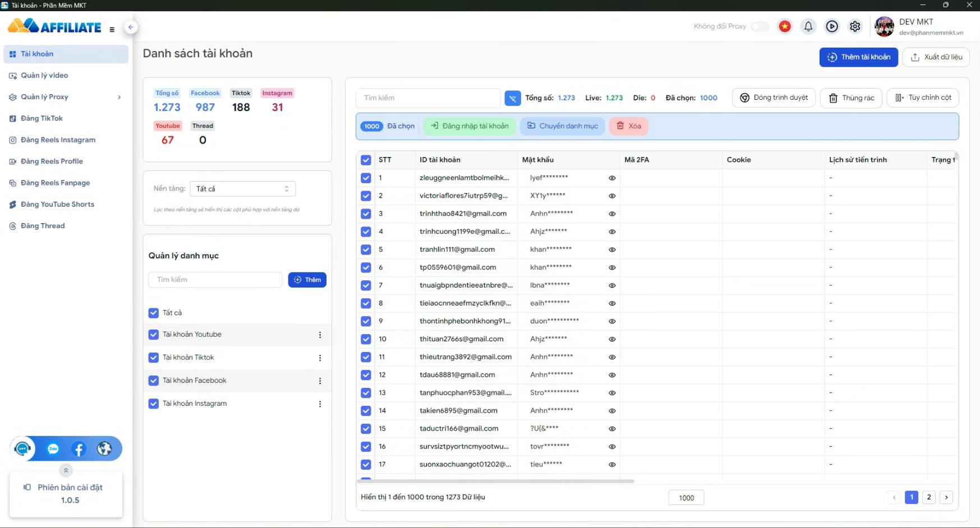The image size is (980, 528).
Task: Open the website globe icon
Action: coord(104,449)
